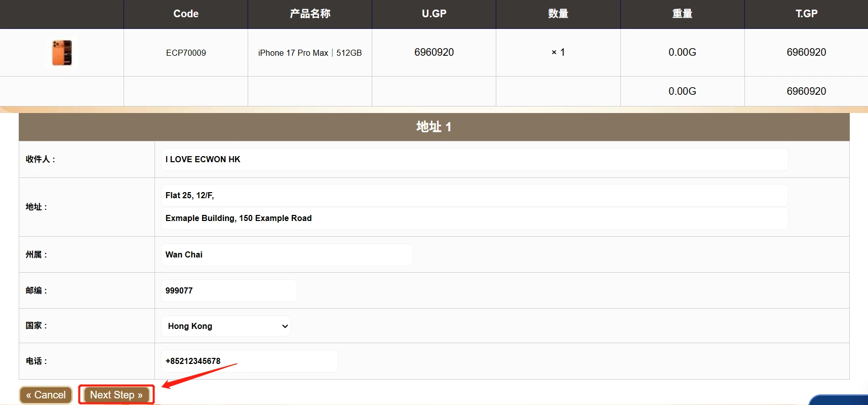The image size is (868, 405).
Task: Click the Code column header
Action: click(x=186, y=14)
